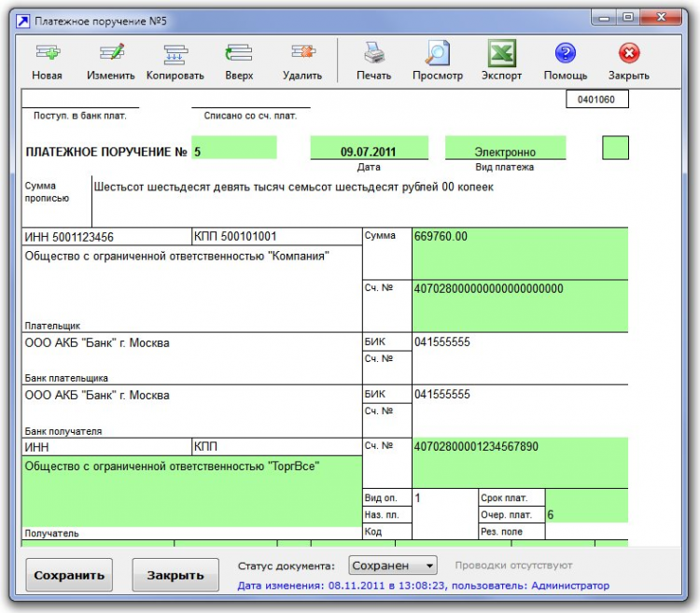Click the bottom Закрыть button
The image size is (700, 613).
point(175,575)
